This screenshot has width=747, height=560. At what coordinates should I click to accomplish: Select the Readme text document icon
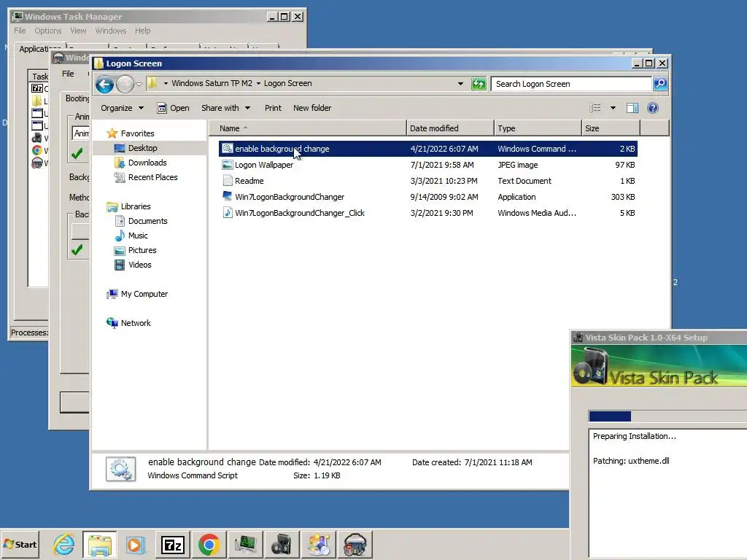[x=228, y=181]
